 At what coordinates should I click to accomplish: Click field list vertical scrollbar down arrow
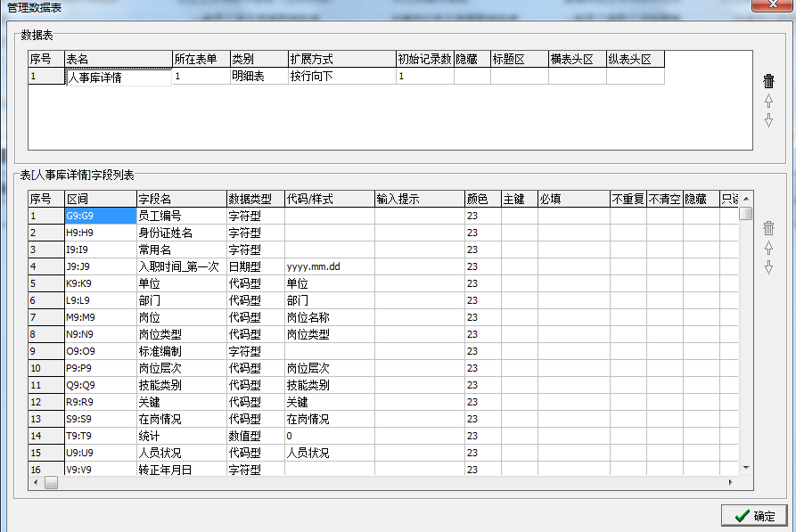click(x=746, y=468)
